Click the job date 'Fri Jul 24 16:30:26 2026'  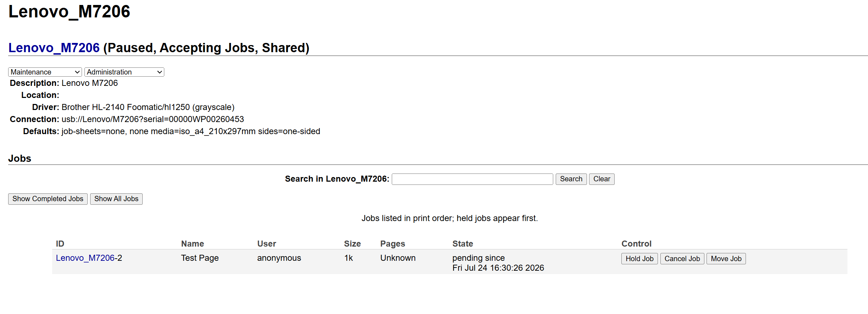(x=498, y=268)
